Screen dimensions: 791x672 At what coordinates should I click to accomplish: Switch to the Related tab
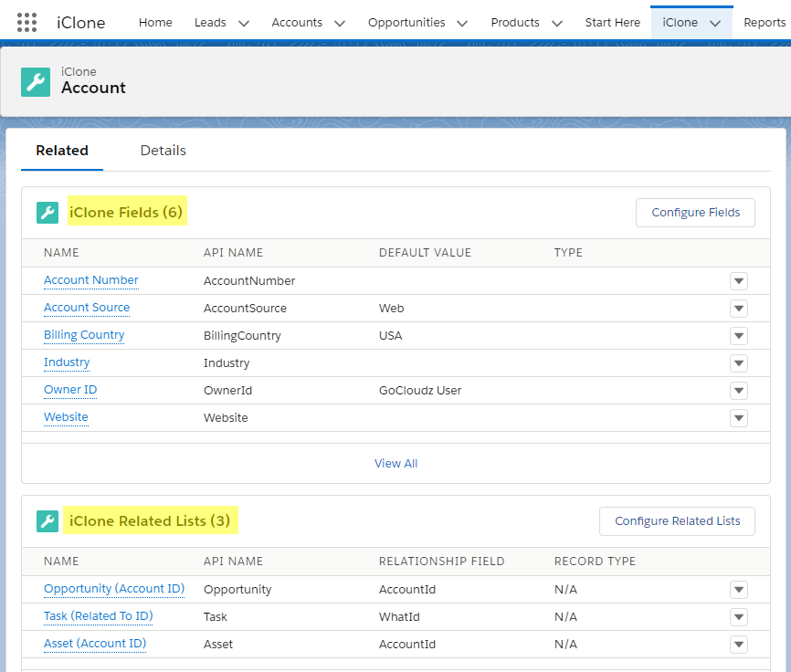62,151
